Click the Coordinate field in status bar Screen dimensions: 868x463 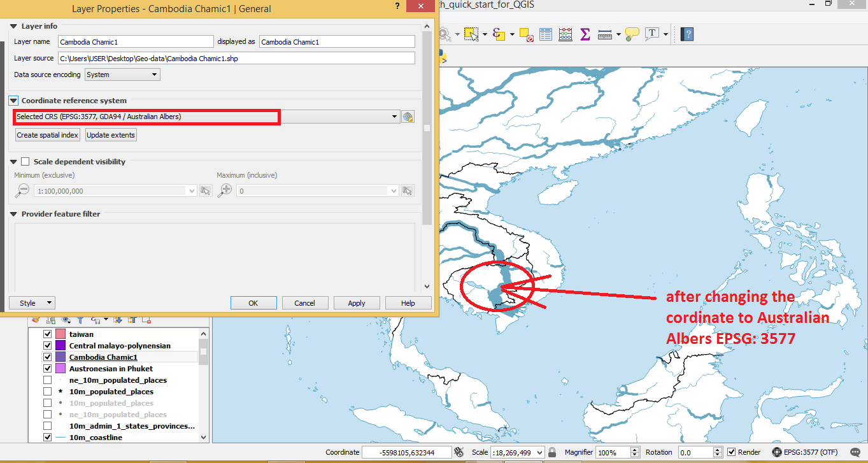tap(407, 452)
